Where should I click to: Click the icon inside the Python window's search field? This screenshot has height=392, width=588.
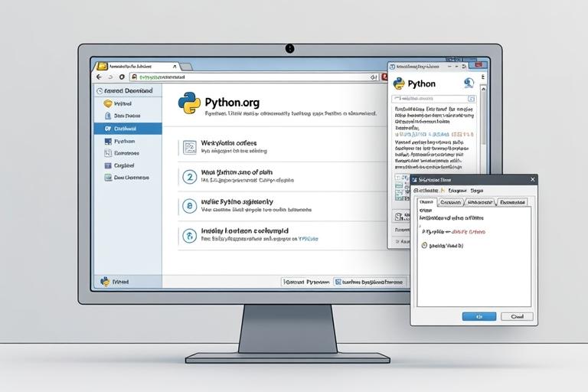tap(472, 99)
